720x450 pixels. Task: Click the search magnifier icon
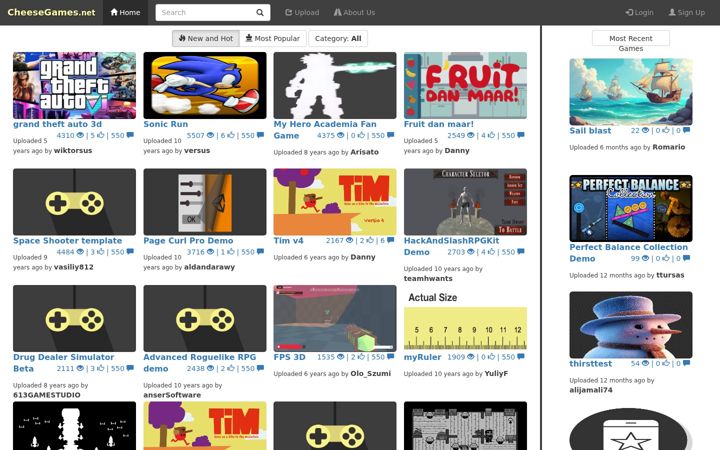coord(260,12)
